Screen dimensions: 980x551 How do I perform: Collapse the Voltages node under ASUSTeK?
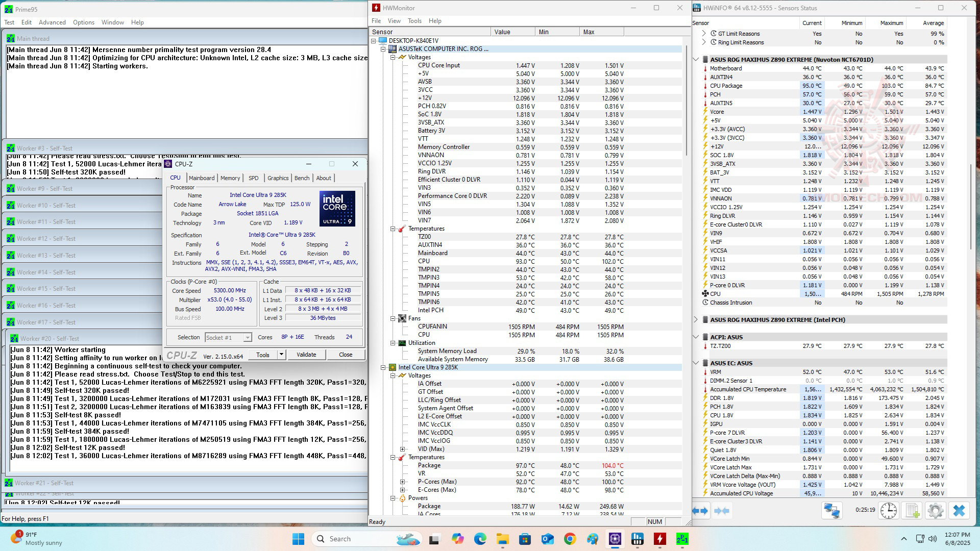(393, 57)
